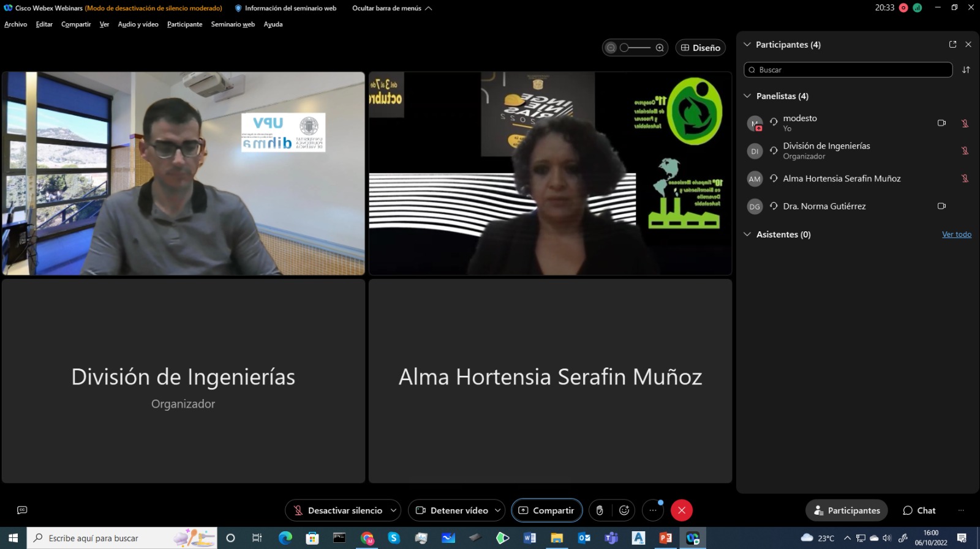
Task: Click the zoom in magnifier icon
Action: click(660, 48)
